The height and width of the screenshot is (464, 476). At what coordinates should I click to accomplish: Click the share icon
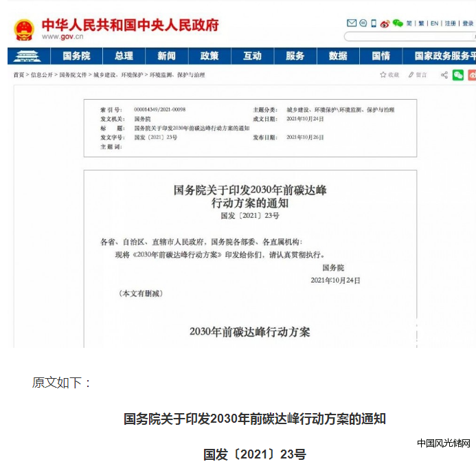coord(444,75)
